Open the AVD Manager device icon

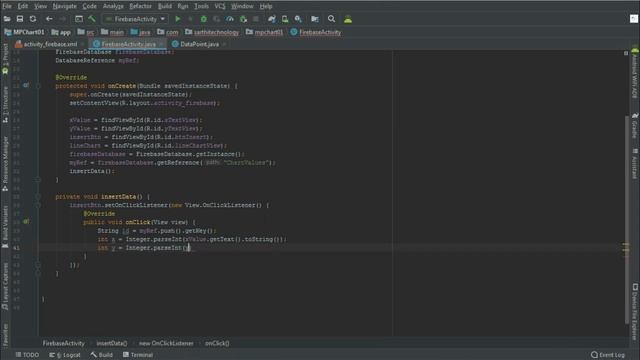(x=285, y=19)
